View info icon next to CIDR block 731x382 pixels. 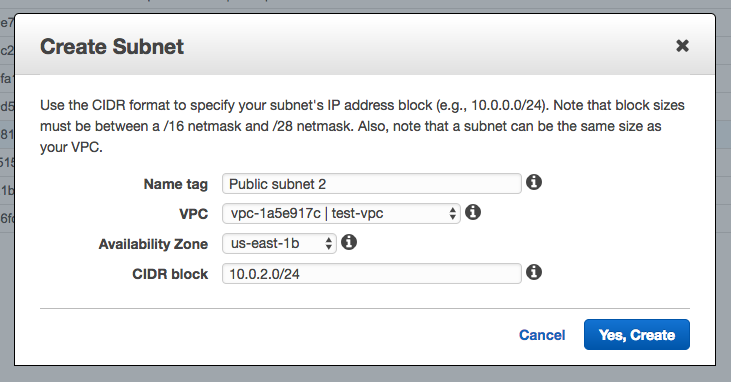tap(534, 272)
